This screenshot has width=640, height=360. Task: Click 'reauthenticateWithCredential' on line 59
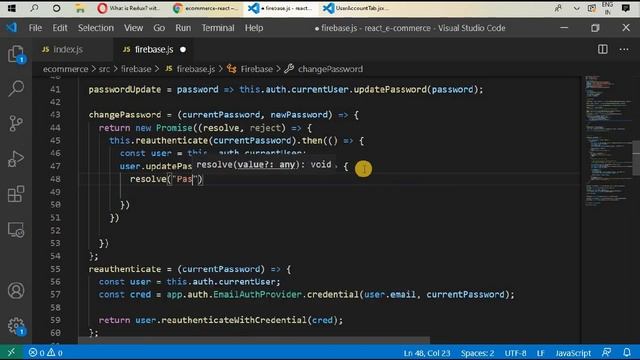click(234, 320)
